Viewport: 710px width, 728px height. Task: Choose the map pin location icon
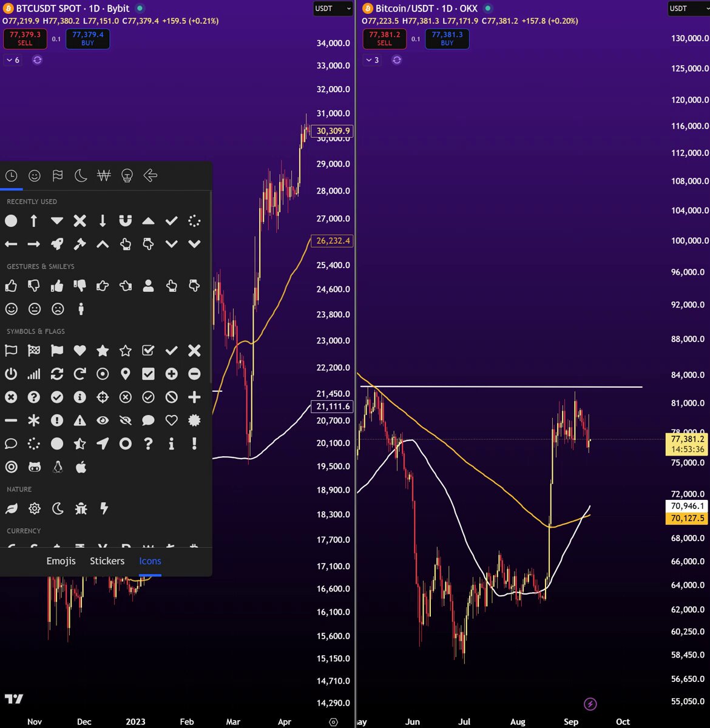pyautogui.click(x=125, y=374)
